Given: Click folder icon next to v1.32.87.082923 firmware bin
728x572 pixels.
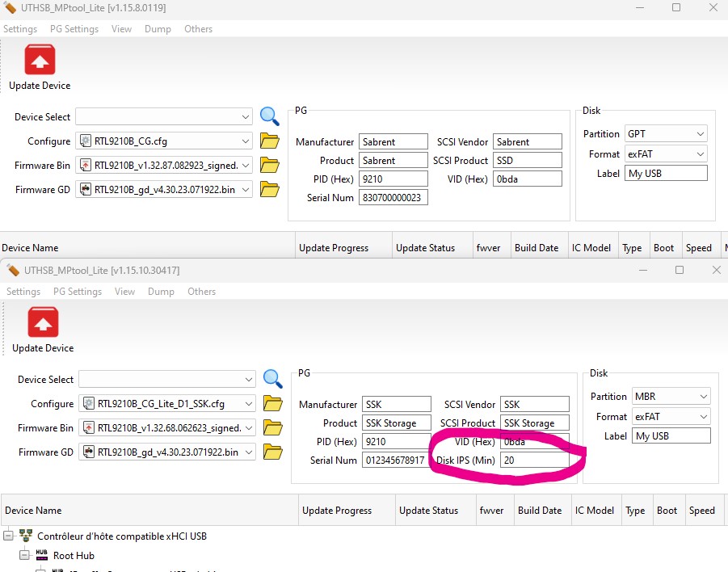Looking at the screenshot, I should click(x=269, y=166).
